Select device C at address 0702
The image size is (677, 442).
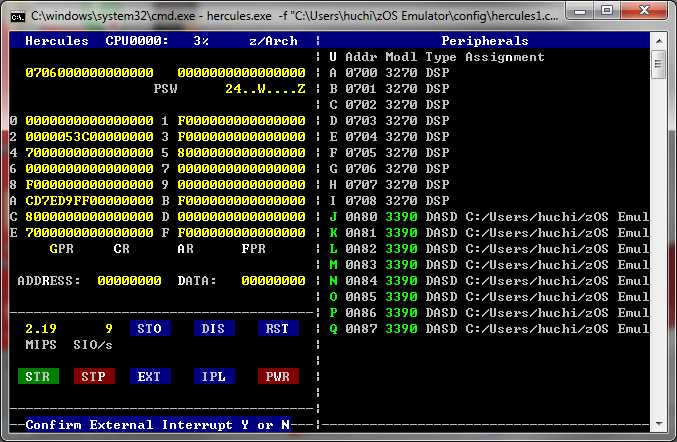[x=389, y=104]
